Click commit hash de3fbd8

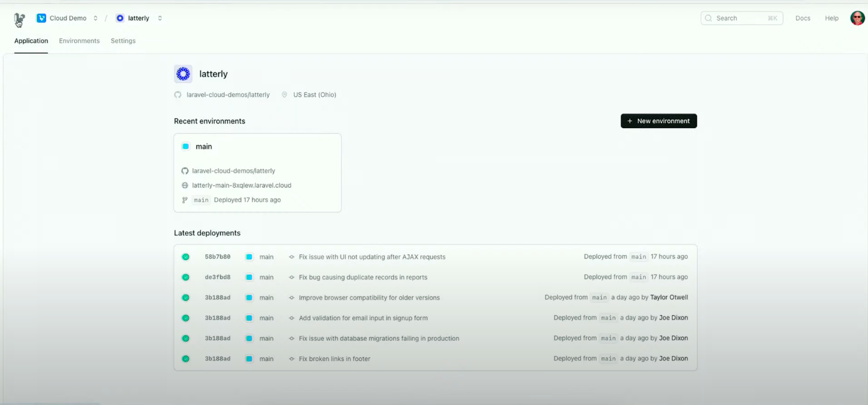pyautogui.click(x=218, y=277)
